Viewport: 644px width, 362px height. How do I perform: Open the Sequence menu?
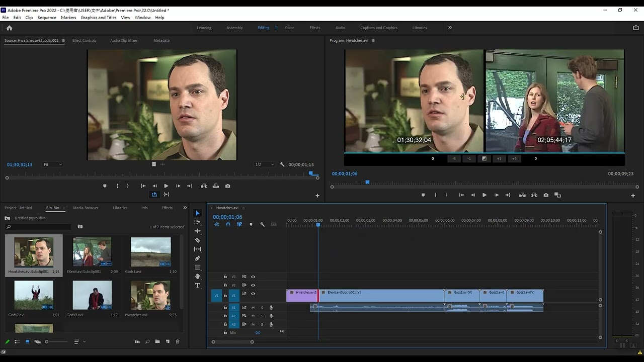point(47,18)
